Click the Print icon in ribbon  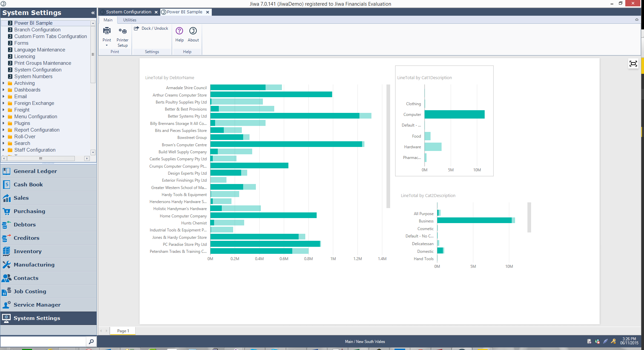[107, 31]
